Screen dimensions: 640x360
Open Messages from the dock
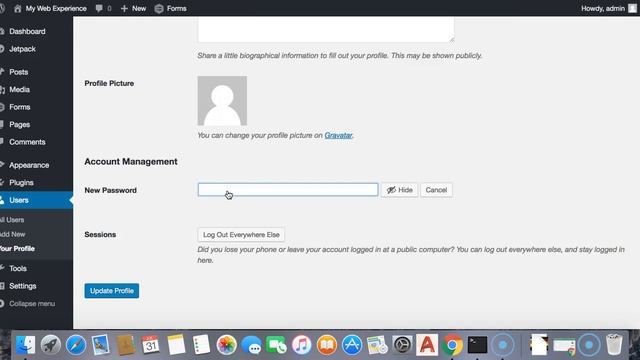pos(251,345)
